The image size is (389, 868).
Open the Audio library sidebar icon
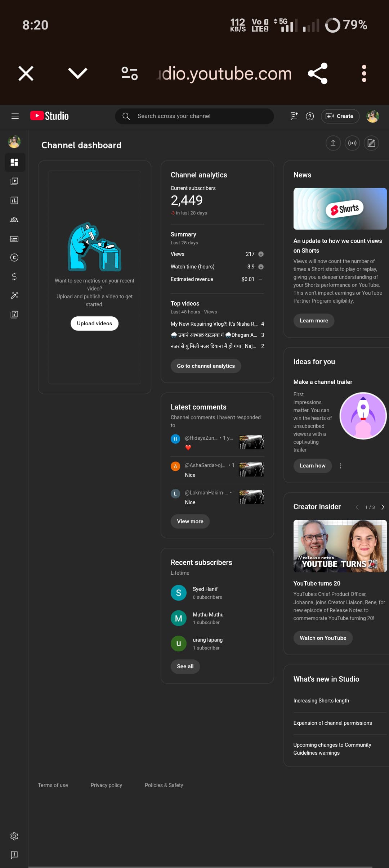pyautogui.click(x=14, y=315)
